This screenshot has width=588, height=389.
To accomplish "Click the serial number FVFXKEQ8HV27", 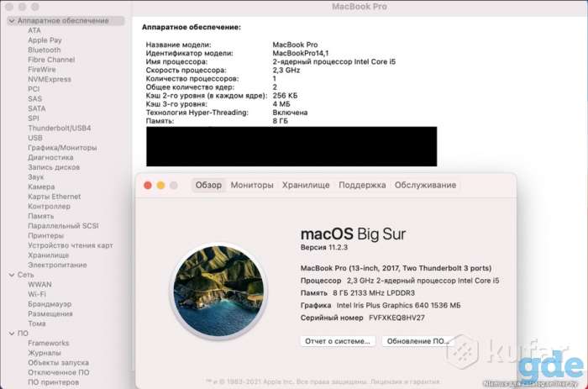I will coord(396,318).
